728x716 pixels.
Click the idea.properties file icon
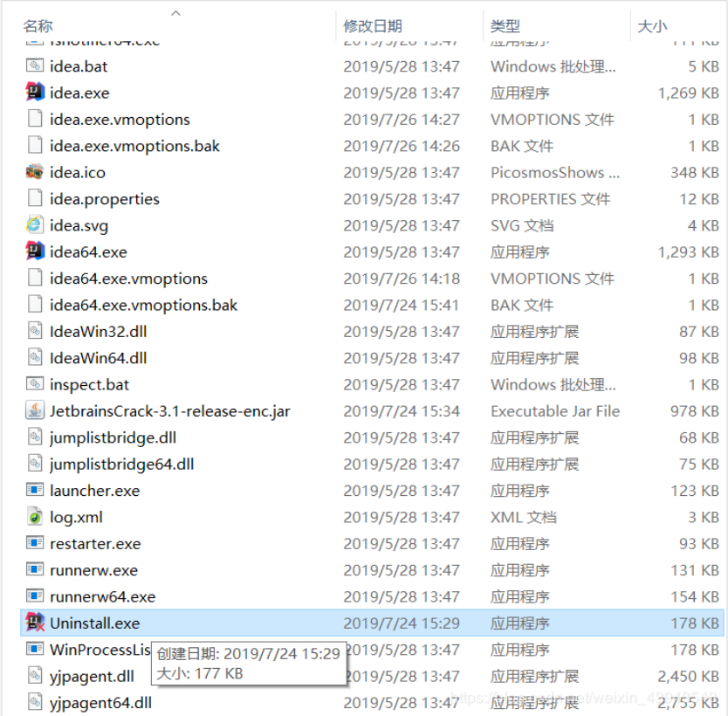click(x=35, y=198)
